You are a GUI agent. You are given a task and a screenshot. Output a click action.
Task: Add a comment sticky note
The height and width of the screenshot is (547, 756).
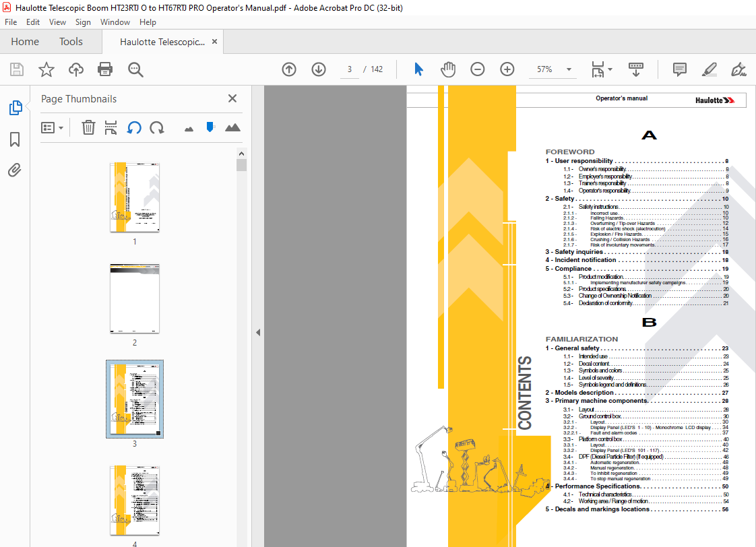[x=679, y=69]
